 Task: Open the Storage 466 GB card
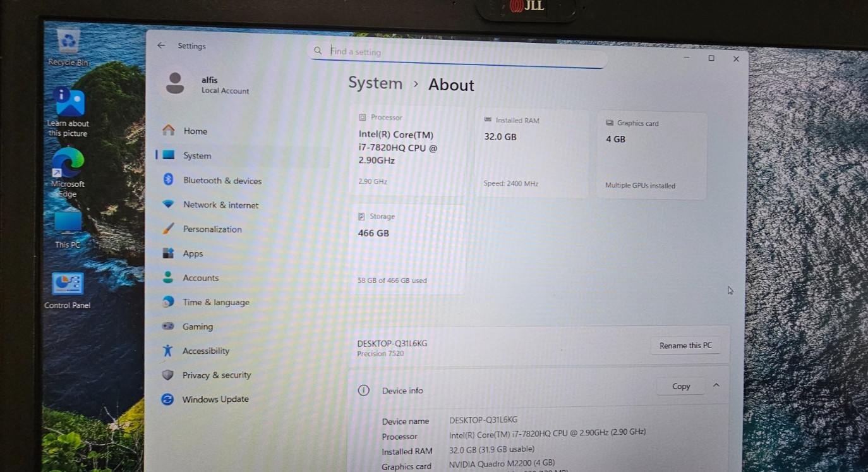(407, 248)
